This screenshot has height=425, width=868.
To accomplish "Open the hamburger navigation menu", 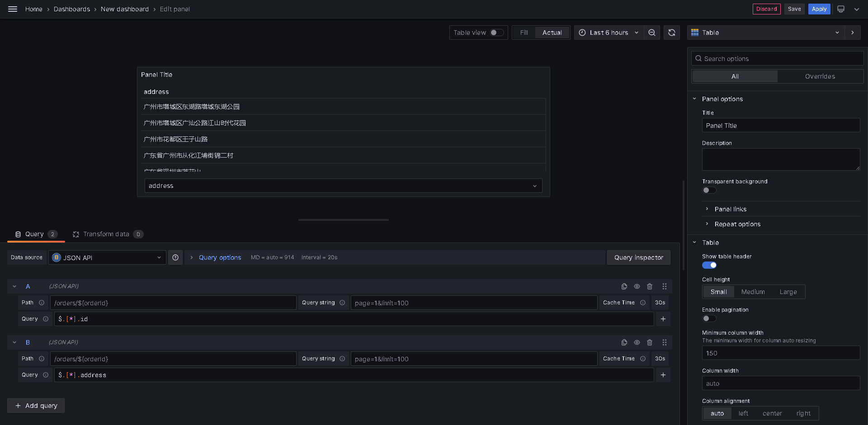I will click(x=12, y=9).
